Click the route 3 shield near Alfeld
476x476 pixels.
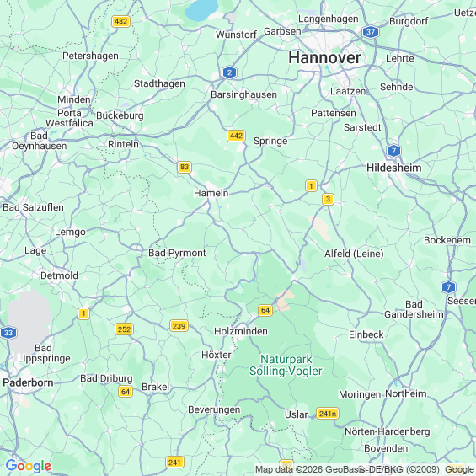click(x=328, y=199)
